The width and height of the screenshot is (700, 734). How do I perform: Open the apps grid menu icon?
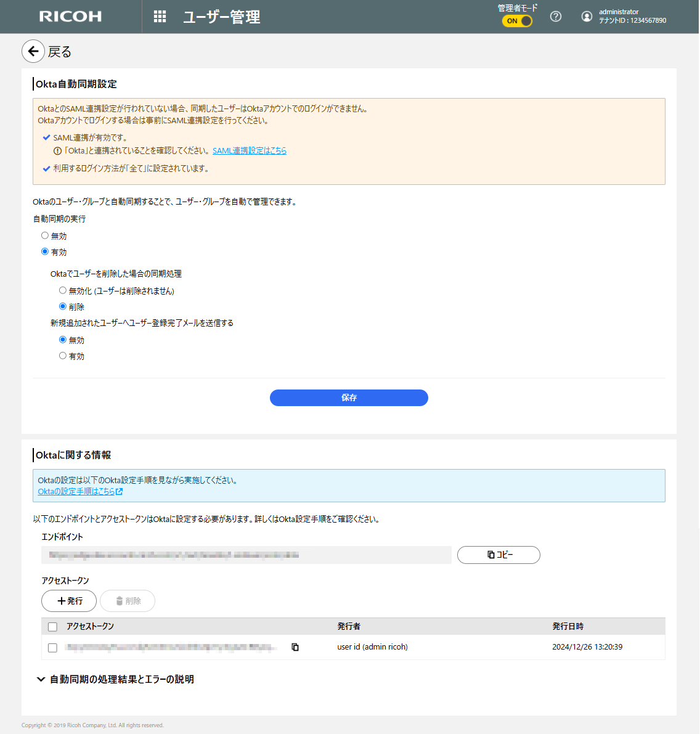(x=160, y=17)
